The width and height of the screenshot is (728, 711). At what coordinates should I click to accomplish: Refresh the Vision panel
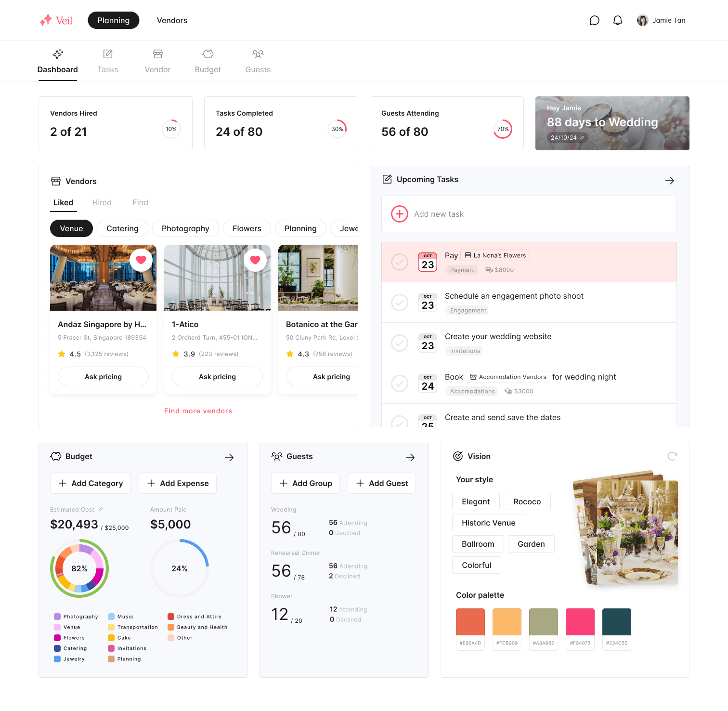pyautogui.click(x=673, y=456)
